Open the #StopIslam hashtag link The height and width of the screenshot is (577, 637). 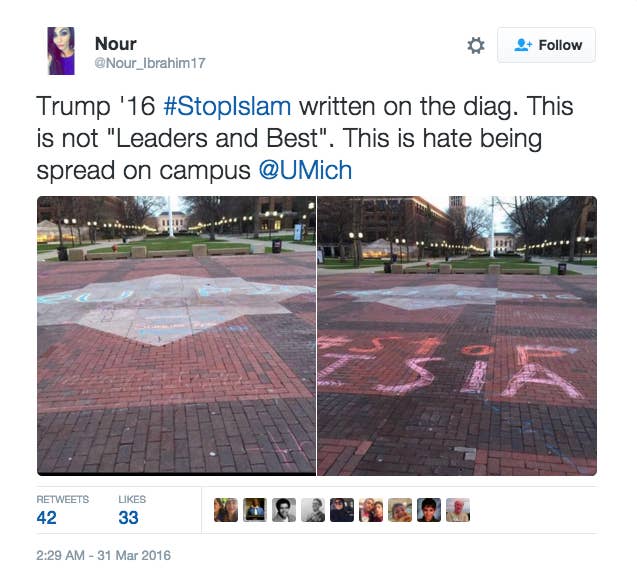click(x=227, y=106)
